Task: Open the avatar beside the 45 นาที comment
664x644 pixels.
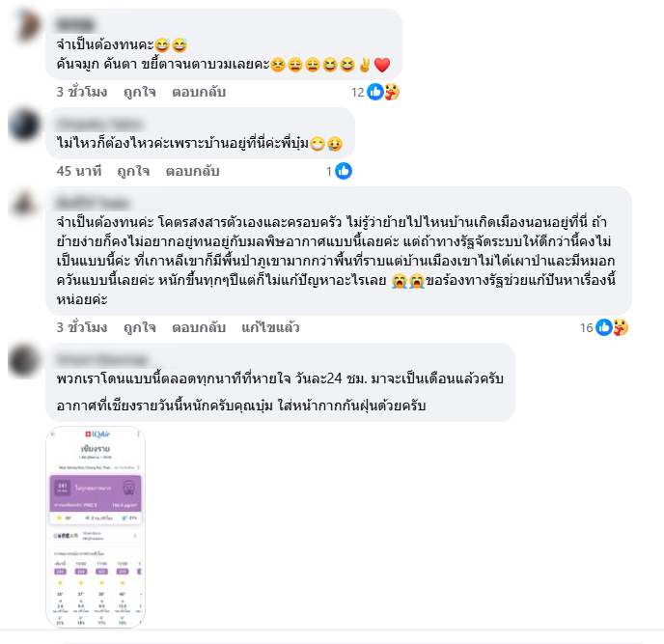Action: [24, 125]
